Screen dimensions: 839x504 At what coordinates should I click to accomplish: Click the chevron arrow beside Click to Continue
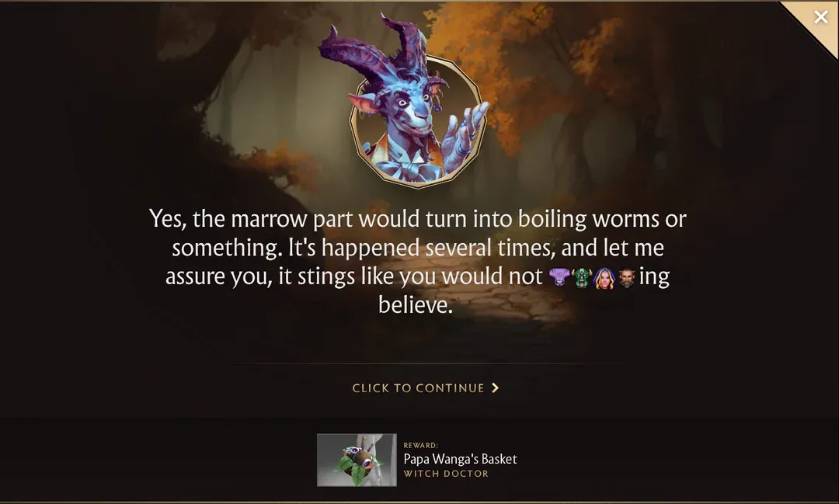495,388
